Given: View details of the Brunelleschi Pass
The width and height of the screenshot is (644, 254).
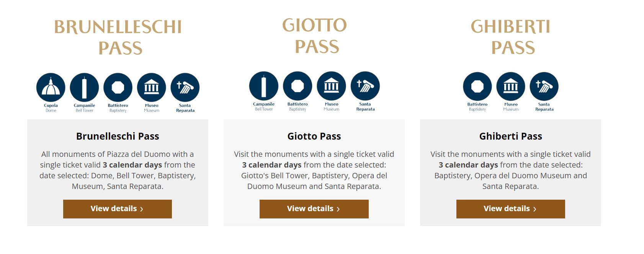Looking at the screenshot, I should 118,209.
